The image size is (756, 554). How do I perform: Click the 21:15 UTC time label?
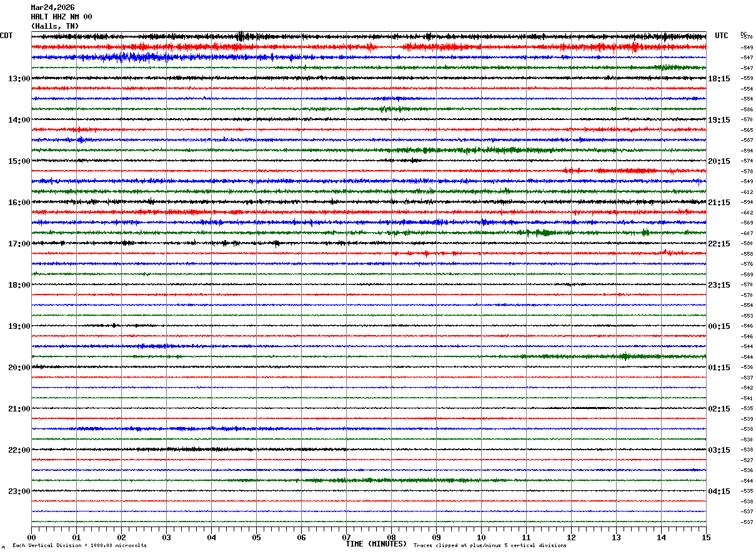click(719, 203)
